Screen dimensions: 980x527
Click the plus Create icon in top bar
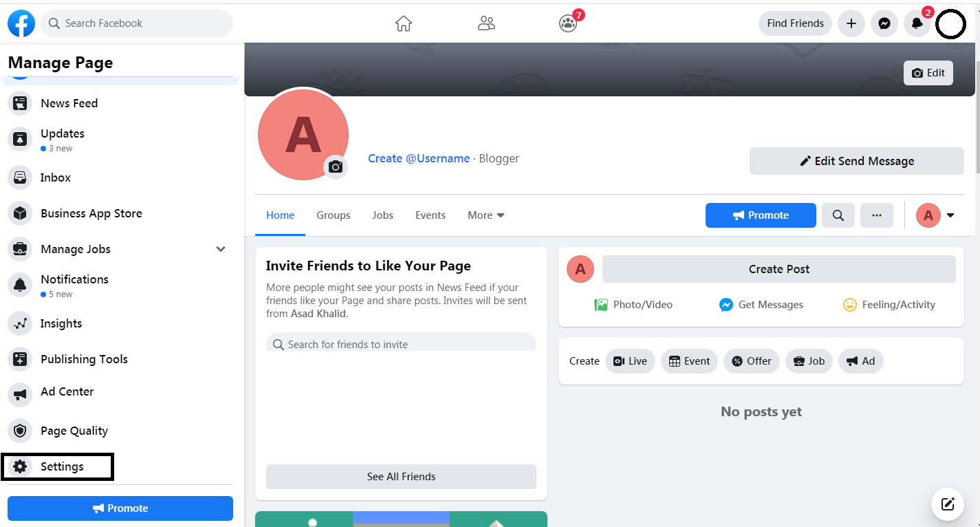click(x=851, y=23)
